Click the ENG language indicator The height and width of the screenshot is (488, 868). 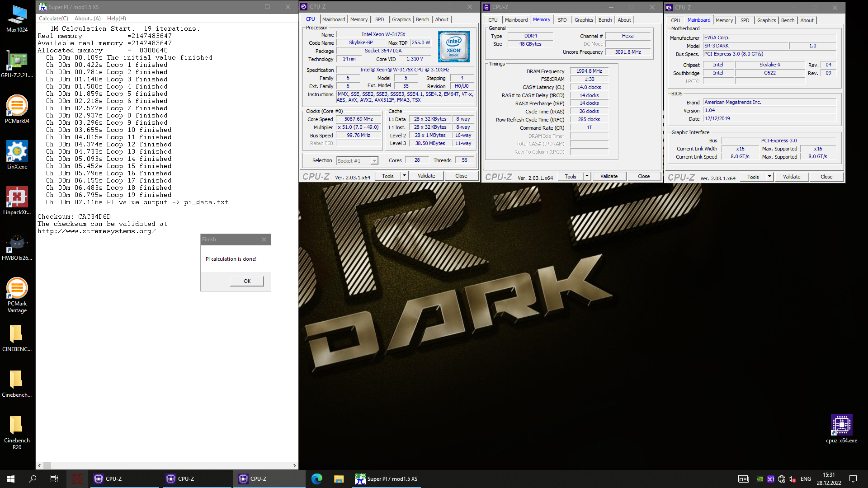point(806,479)
